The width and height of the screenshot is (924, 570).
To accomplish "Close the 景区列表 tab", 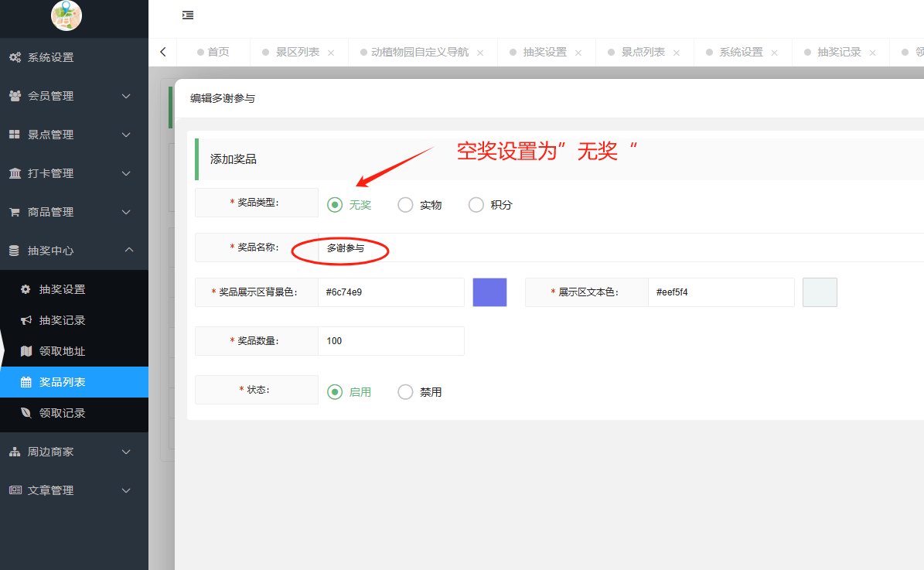I will [331, 53].
